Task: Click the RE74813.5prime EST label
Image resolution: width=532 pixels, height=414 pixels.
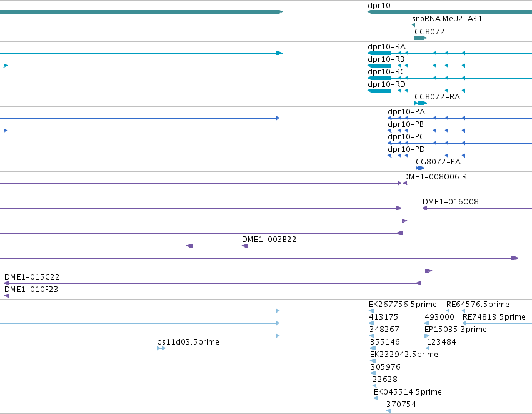Action: point(494,317)
